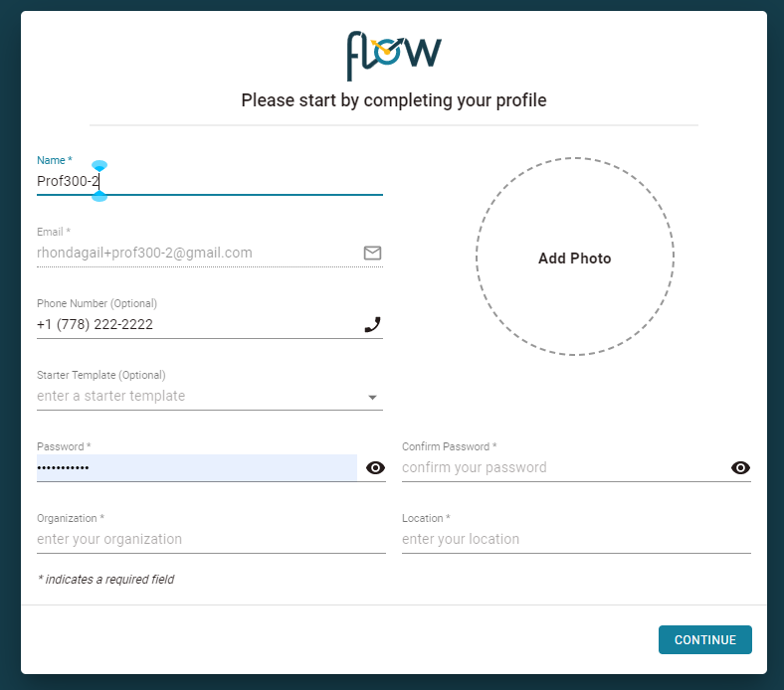The height and width of the screenshot is (690, 784).
Task: Click the profile heading text
Action: [x=394, y=100]
